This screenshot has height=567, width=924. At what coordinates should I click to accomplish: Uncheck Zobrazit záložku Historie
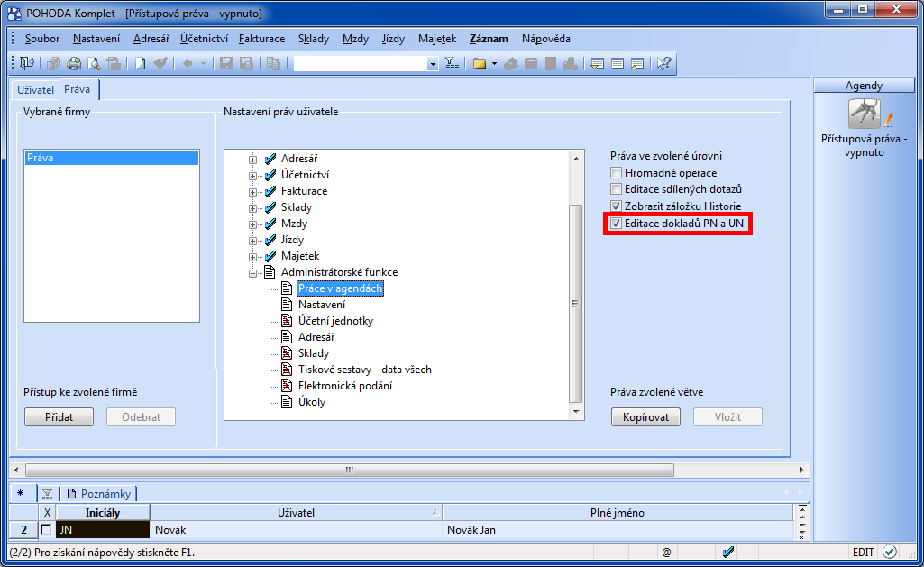click(616, 206)
